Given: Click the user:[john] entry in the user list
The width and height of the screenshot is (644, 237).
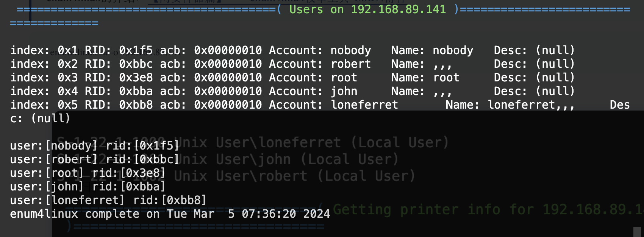Looking at the screenshot, I should coord(47,187).
